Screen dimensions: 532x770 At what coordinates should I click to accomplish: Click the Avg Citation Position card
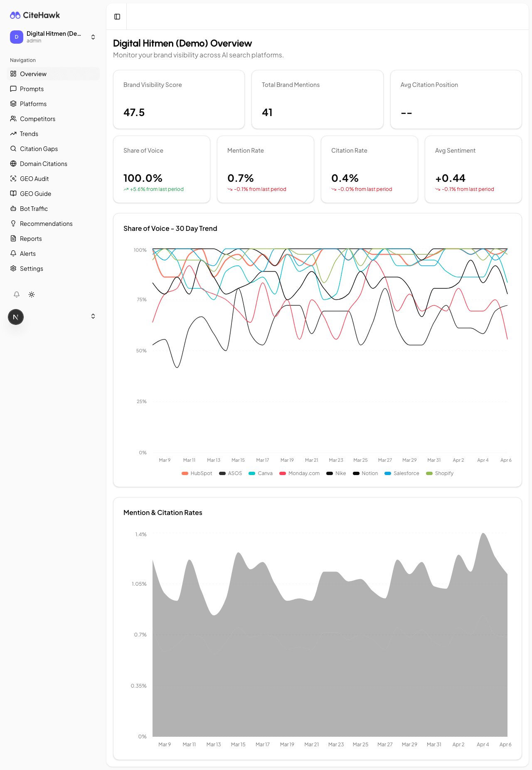click(x=456, y=99)
